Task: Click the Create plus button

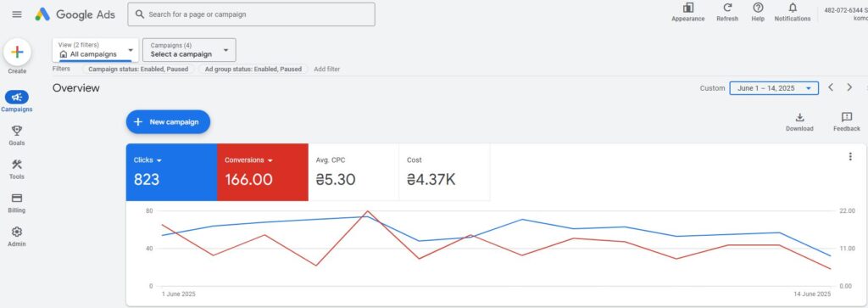Action: 17,53
